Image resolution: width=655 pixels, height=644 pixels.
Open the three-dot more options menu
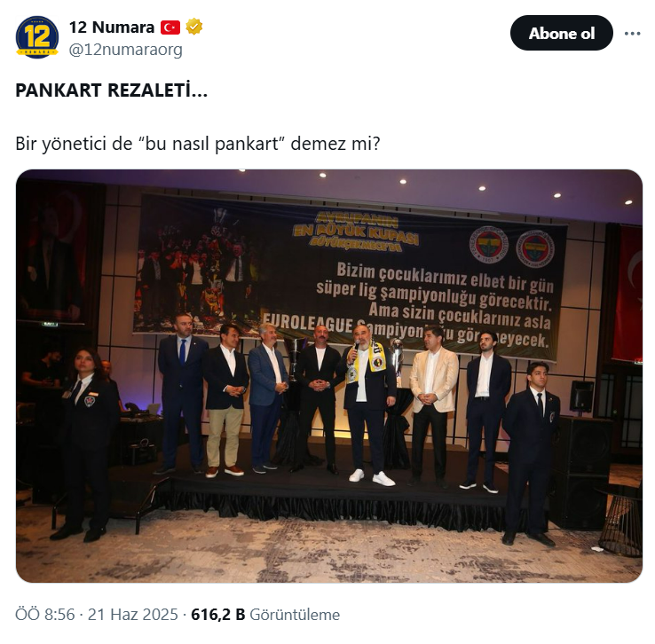pos(632,34)
